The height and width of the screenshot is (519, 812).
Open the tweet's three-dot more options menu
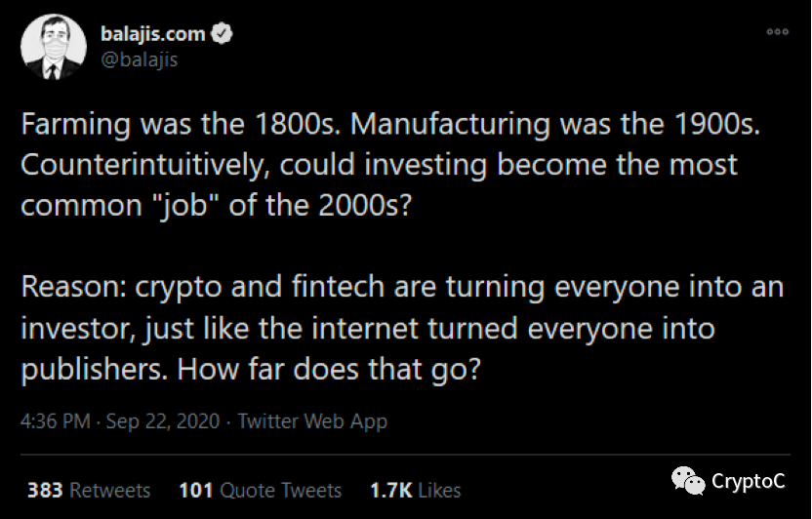click(x=777, y=31)
